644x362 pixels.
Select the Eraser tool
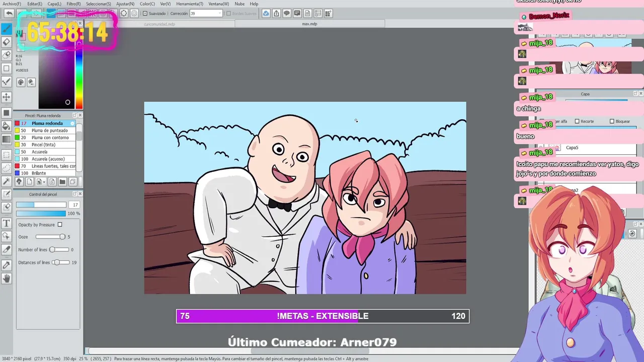click(x=7, y=42)
